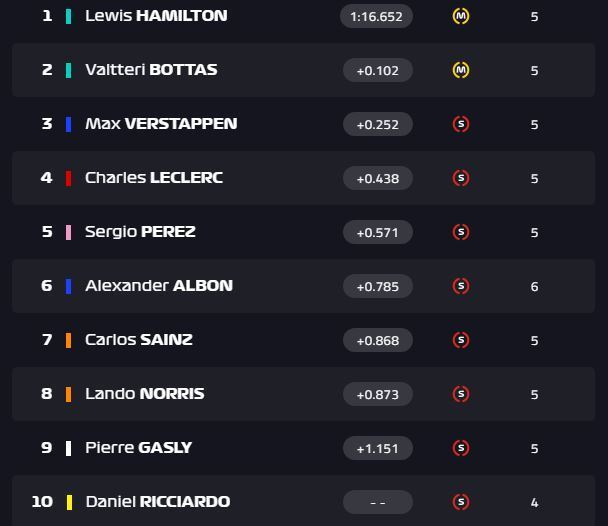Click Ricciardo's soft tyre icon
Viewport: 608px width, 526px height.
coord(461,502)
